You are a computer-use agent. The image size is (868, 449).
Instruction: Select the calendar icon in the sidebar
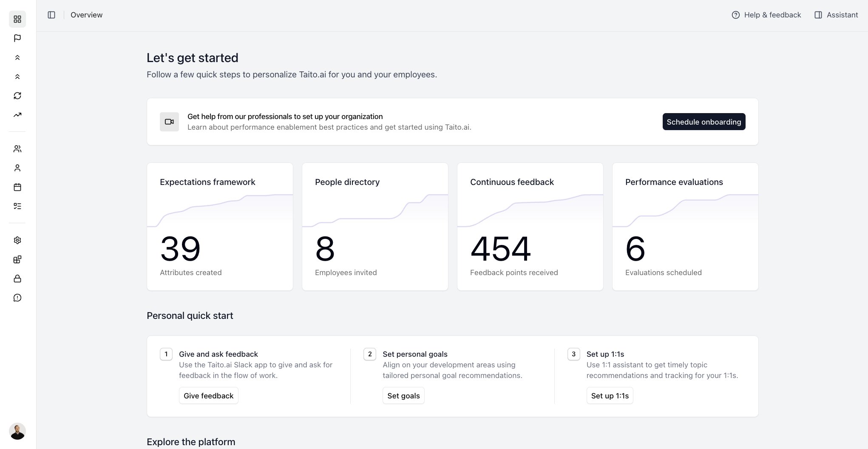tap(17, 187)
